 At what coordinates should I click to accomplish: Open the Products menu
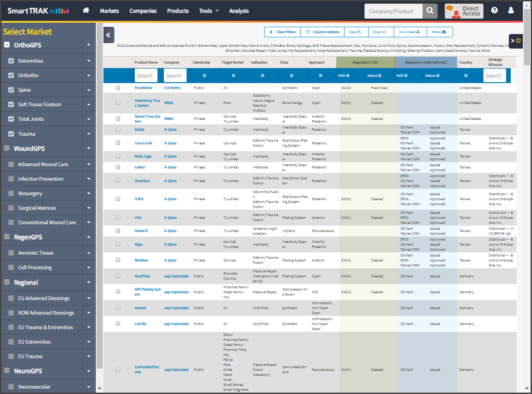pyautogui.click(x=178, y=11)
